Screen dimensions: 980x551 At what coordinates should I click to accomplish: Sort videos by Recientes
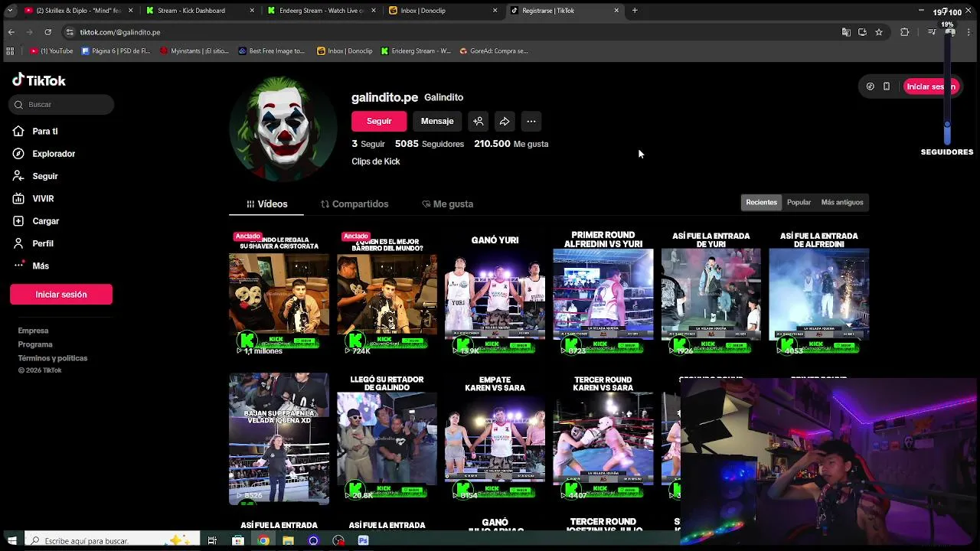tap(761, 202)
